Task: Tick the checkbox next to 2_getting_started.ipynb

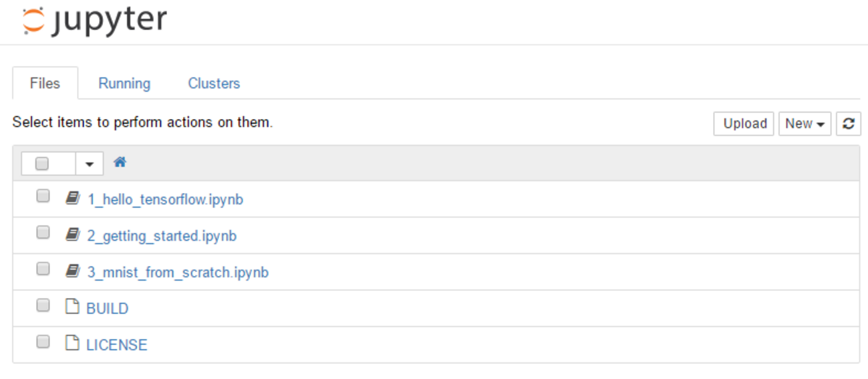Action: tap(43, 233)
